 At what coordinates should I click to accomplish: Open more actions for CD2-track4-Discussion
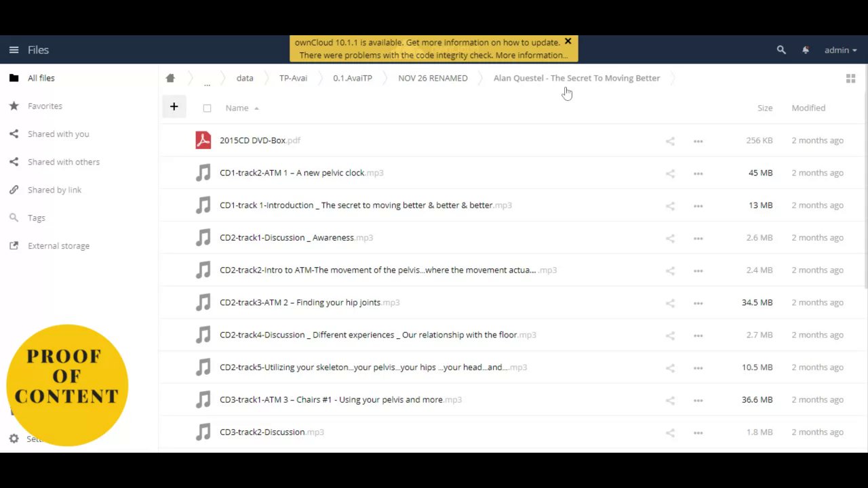(698, 335)
